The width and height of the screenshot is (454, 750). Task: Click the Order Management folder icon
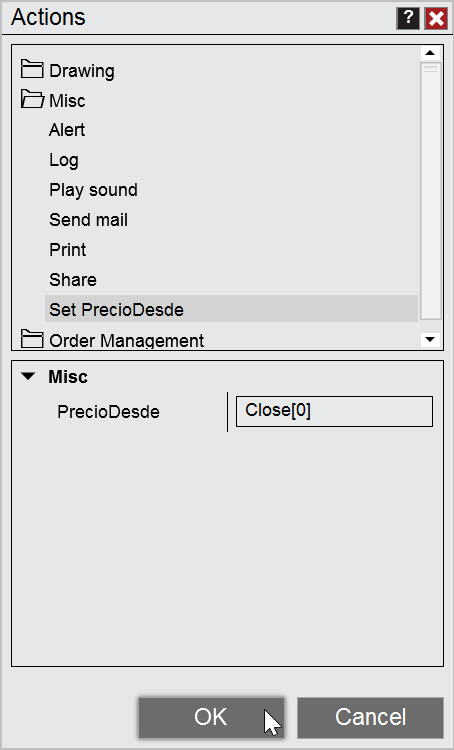pyautogui.click(x=32, y=340)
